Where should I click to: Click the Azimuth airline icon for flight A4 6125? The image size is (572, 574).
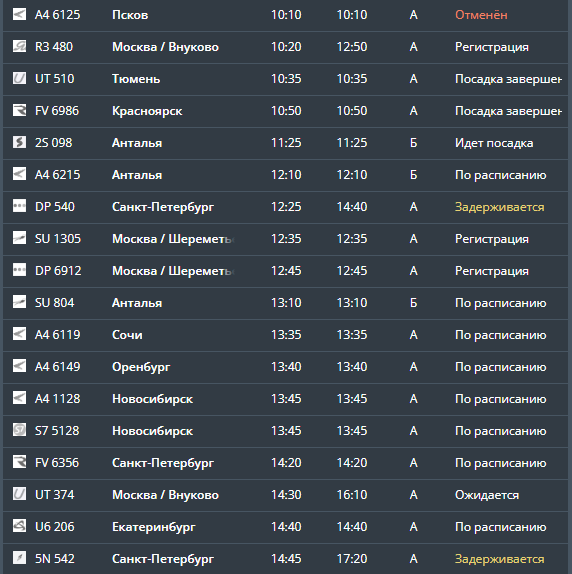click(19, 15)
